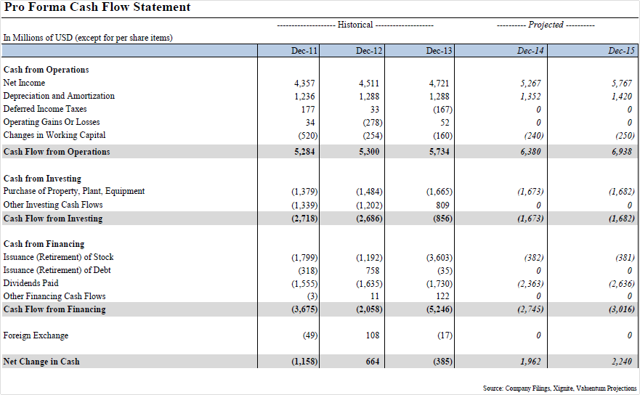Image resolution: width=640 pixels, height=395 pixels.
Task: Click the Source Company Filings footnote text
Action: (x=560, y=388)
